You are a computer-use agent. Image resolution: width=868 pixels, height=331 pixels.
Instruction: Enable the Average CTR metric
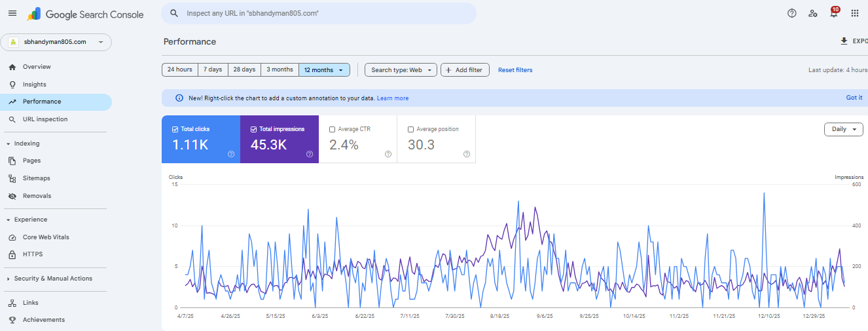333,129
